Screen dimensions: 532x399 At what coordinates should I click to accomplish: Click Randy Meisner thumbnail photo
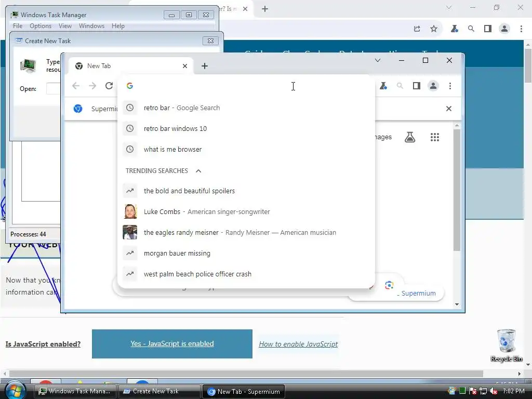[x=130, y=232]
